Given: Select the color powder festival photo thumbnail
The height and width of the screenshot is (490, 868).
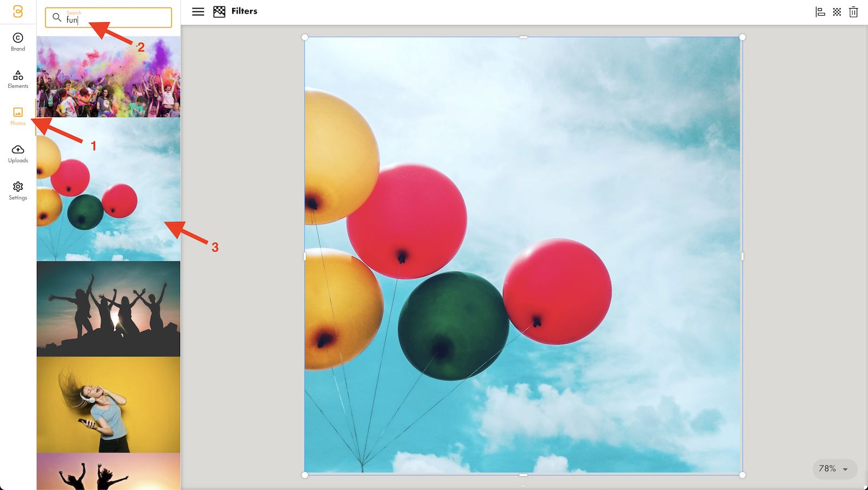Looking at the screenshot, I should coord(108,77).
